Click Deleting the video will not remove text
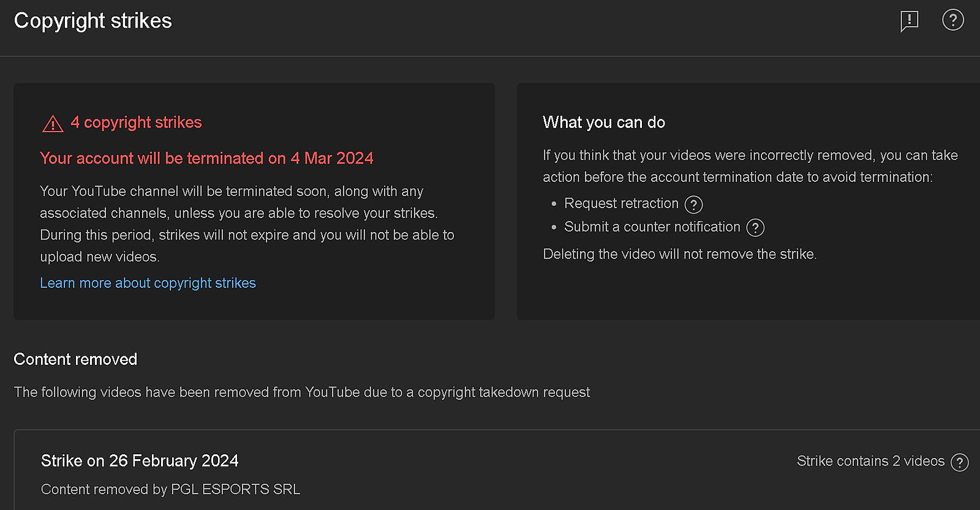The height and width of the screenshot is (510, 980). (680, 254)
